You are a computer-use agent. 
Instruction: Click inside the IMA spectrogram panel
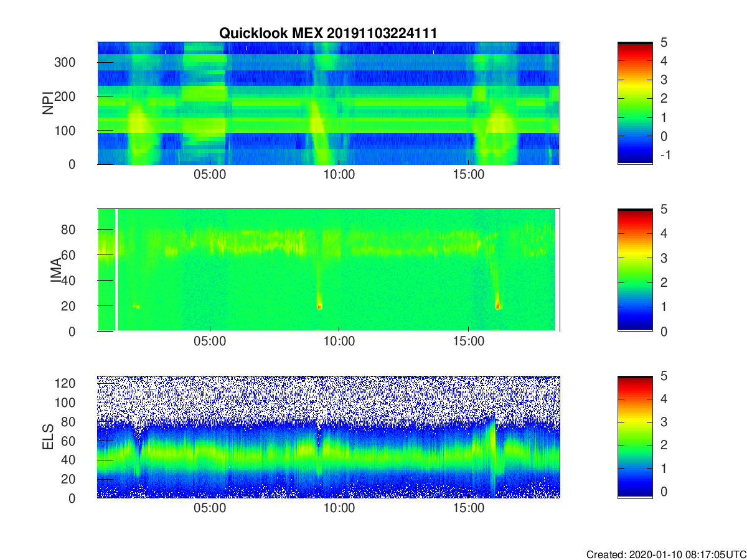329,270
